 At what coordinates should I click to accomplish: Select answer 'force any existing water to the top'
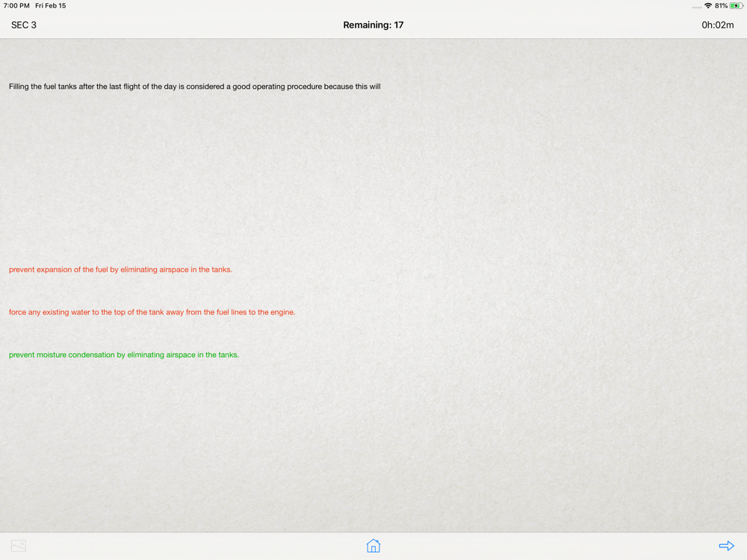coord(152,312)
